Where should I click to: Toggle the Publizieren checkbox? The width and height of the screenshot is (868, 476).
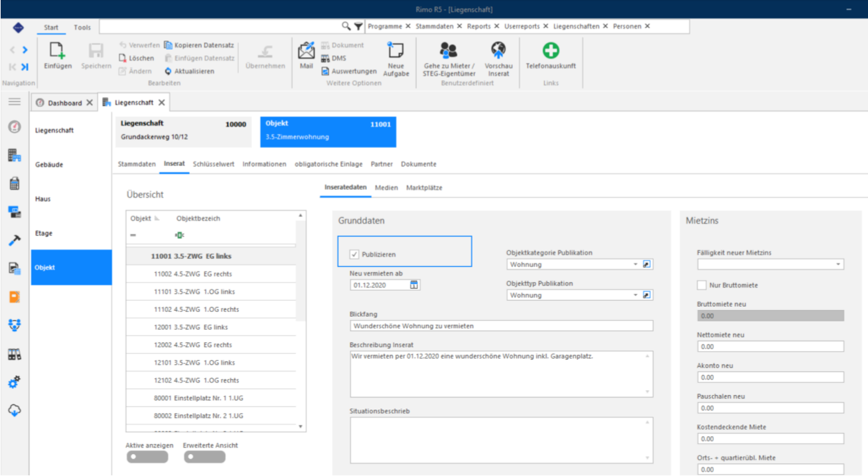354,254
